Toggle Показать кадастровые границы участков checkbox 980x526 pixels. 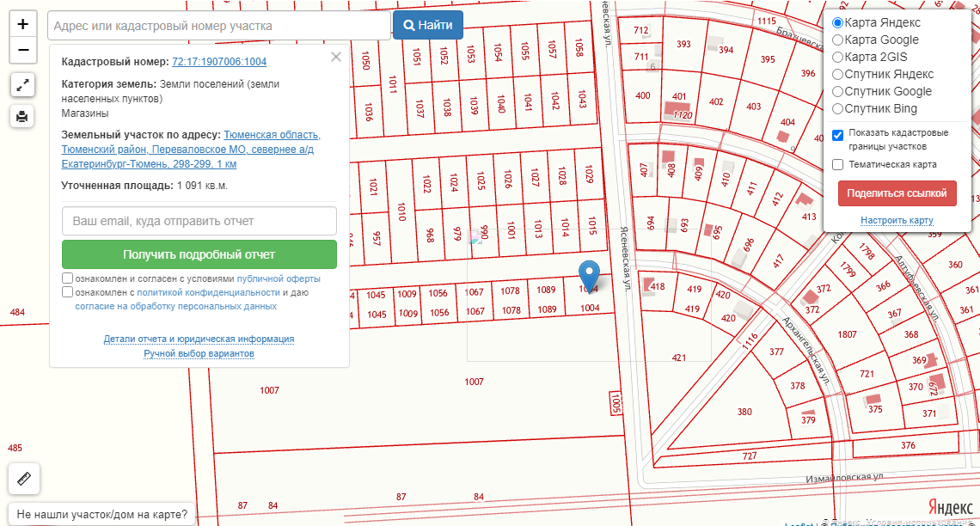click(x=838, y=135)
